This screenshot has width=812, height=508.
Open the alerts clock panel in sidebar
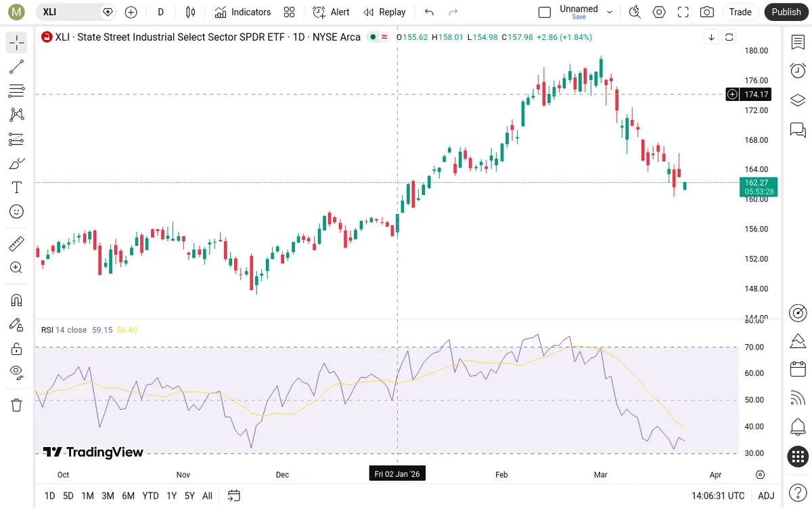pyautogui.click(x=798, y=70)
